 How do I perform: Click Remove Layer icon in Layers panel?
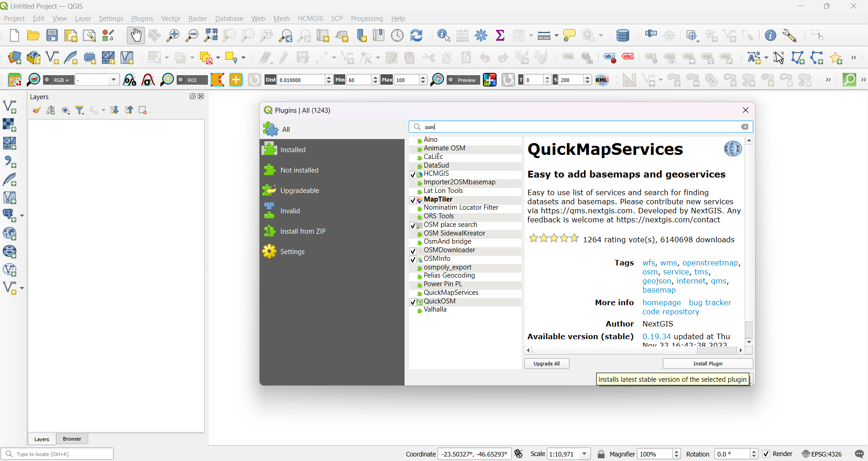(x=143, y=110)
